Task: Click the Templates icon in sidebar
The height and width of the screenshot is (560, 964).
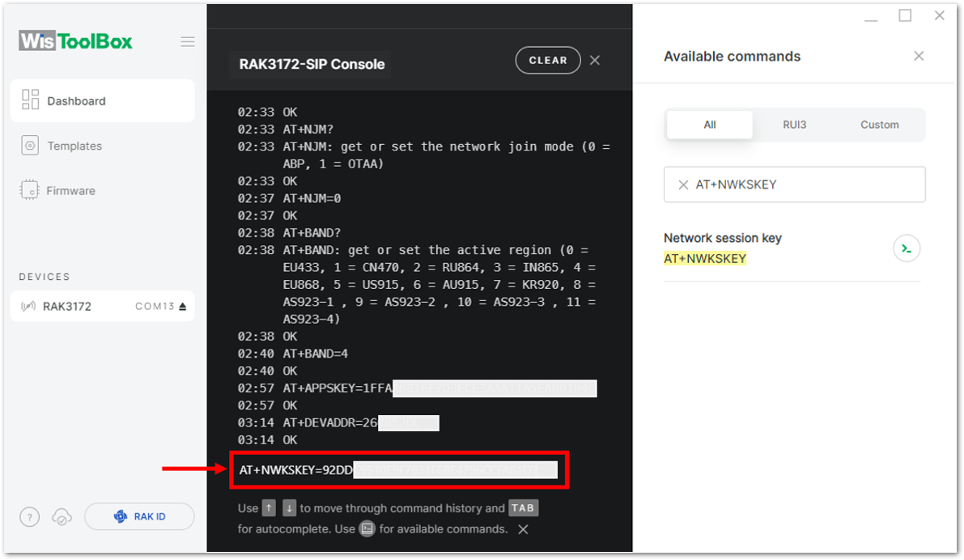Action: tap(30, 146)
